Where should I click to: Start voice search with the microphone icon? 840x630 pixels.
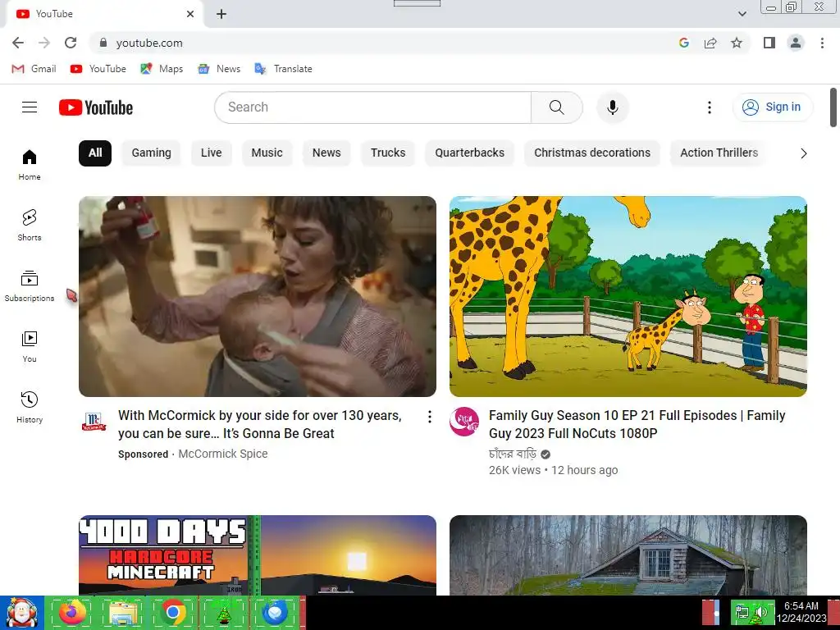pyautogui.click(x=612, y=107)
